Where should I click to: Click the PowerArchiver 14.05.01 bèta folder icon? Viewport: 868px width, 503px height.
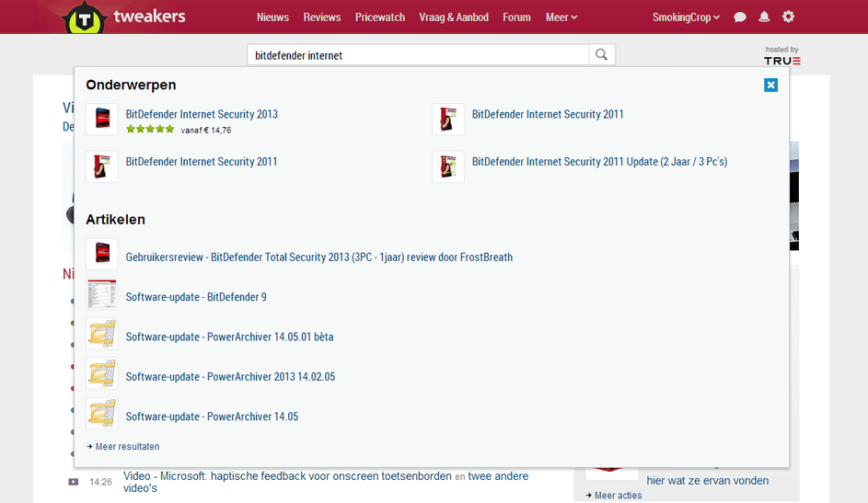(x=102, y=333)
